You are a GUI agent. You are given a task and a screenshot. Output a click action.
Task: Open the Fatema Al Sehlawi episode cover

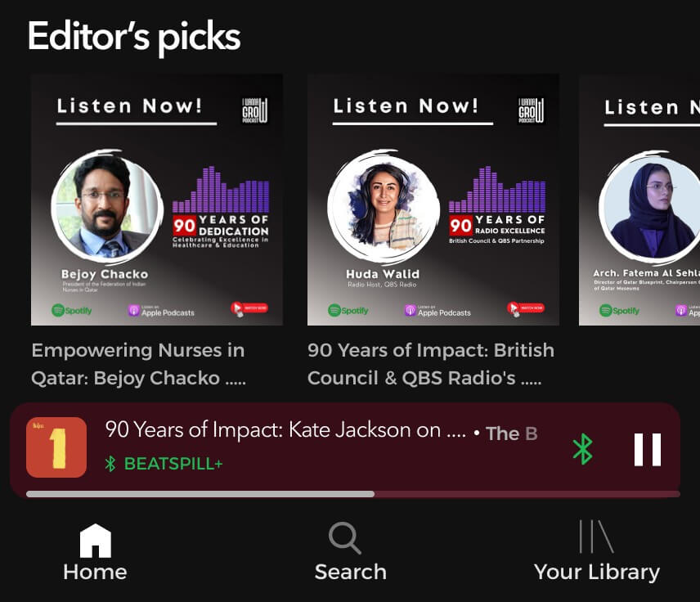coord(639,200)
